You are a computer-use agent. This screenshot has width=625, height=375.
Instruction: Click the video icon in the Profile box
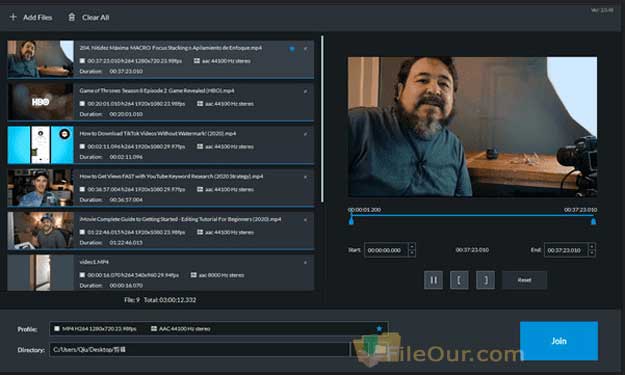click(x=57, y=329)
